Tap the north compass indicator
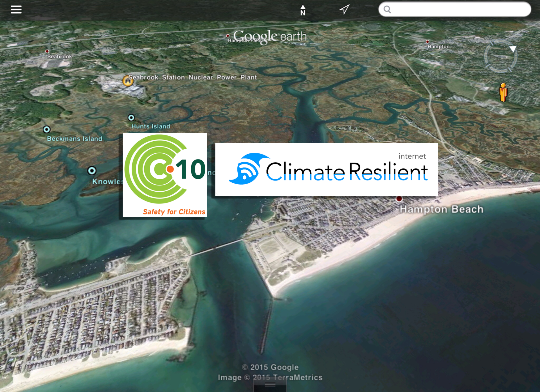This screenshot has width=540, height=392. point(303,10)
